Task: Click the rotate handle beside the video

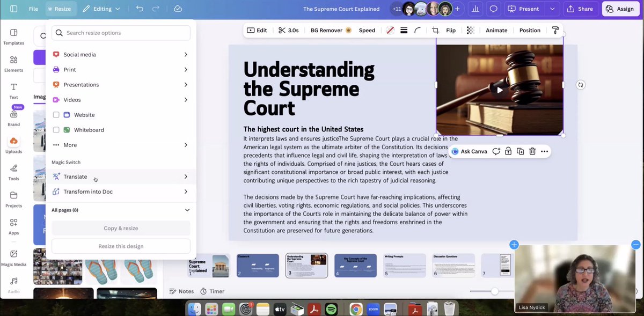Action: (580, 85)
